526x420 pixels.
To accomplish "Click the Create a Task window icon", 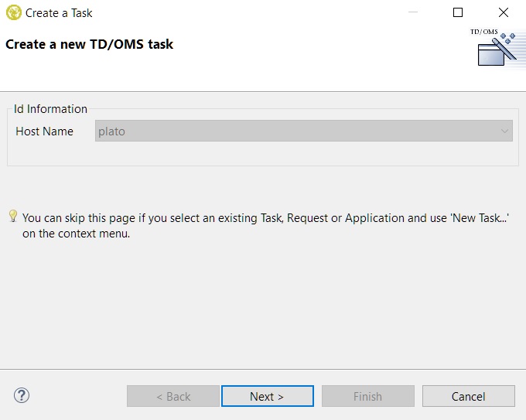I will pos(13,12).
